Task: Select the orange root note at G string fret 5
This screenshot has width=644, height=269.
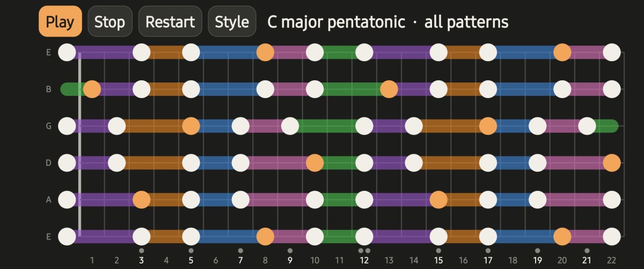Action: tap(191, 126)
